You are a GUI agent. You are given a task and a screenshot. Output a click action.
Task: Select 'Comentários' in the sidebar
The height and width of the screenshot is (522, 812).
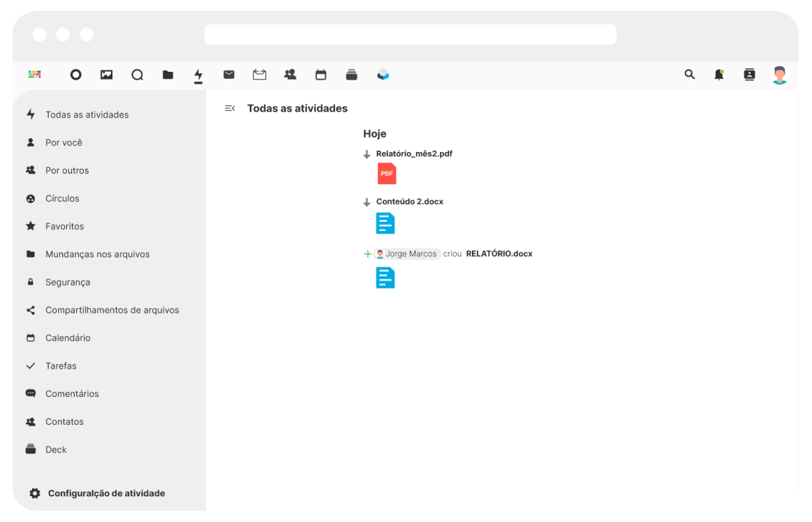click(72, 394)
